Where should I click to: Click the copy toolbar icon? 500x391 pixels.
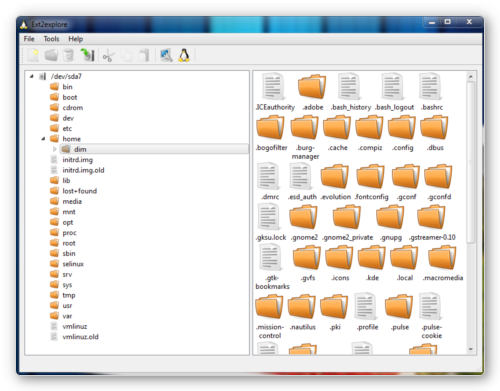[127, 55]
